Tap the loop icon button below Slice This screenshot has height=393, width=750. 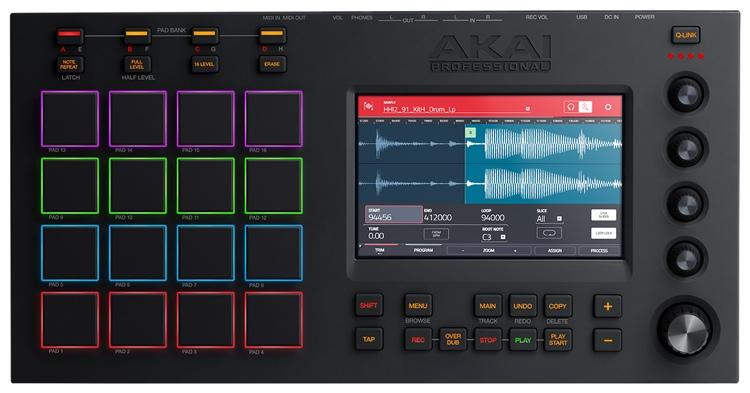point(549,233)
